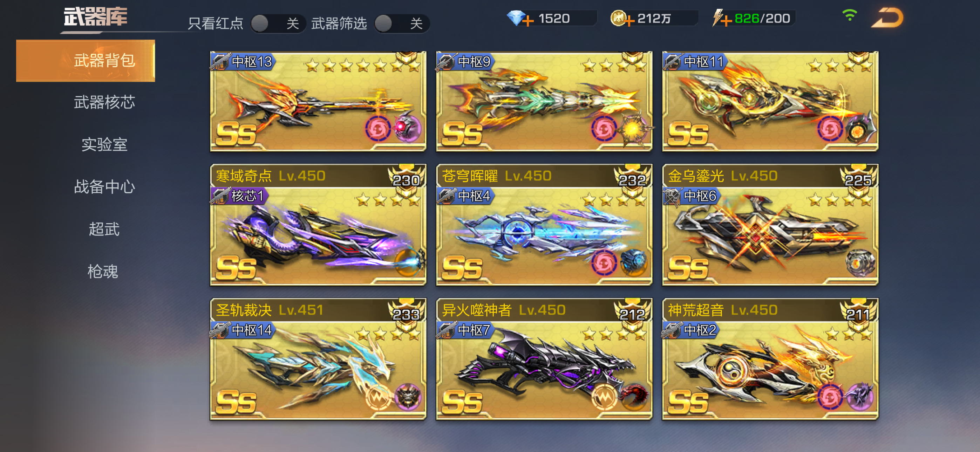Screen dimensions: 980x452
Task: Tap the sun attachment icon on 中枢9
Action: tap(633, 129)
